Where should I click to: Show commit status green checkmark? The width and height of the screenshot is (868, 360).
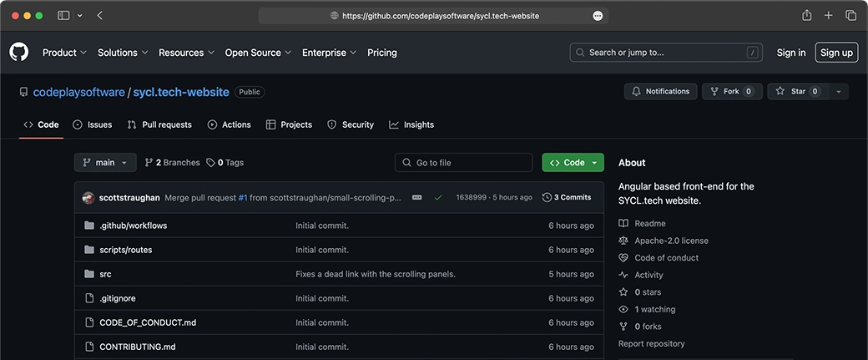pyautogui.click(x=438, y=198)
